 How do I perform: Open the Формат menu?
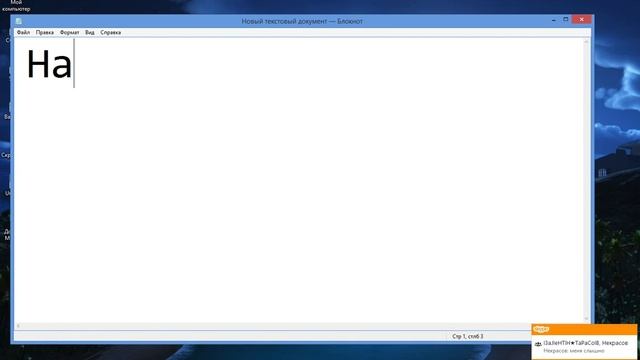pos(69,32)
